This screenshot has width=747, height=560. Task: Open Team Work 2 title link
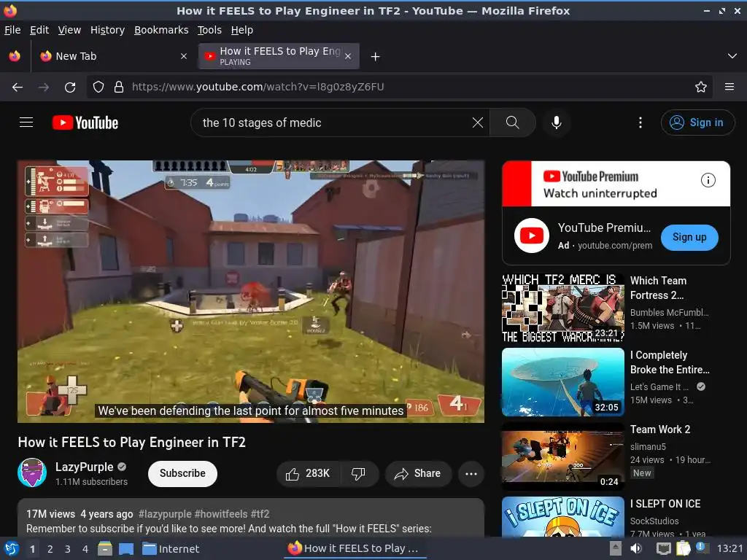click(x=660, y=429)
